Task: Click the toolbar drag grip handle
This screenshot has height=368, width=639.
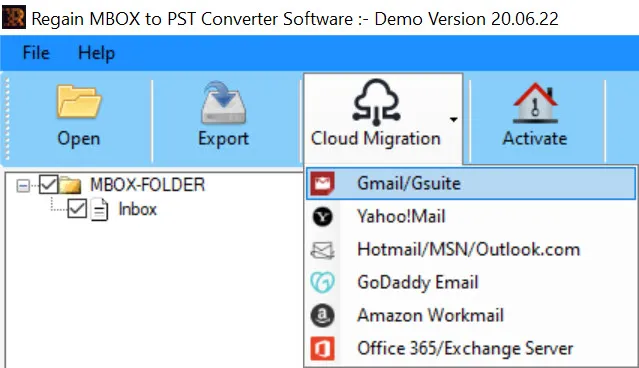Action: pyautogui.click(x=7, y=119)
